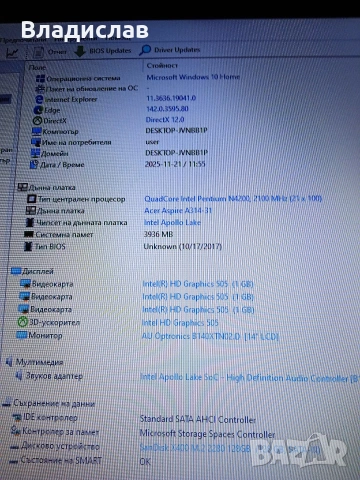
Task: Click the Звуков адаптер speaker icon
Action: coord(19,376)
